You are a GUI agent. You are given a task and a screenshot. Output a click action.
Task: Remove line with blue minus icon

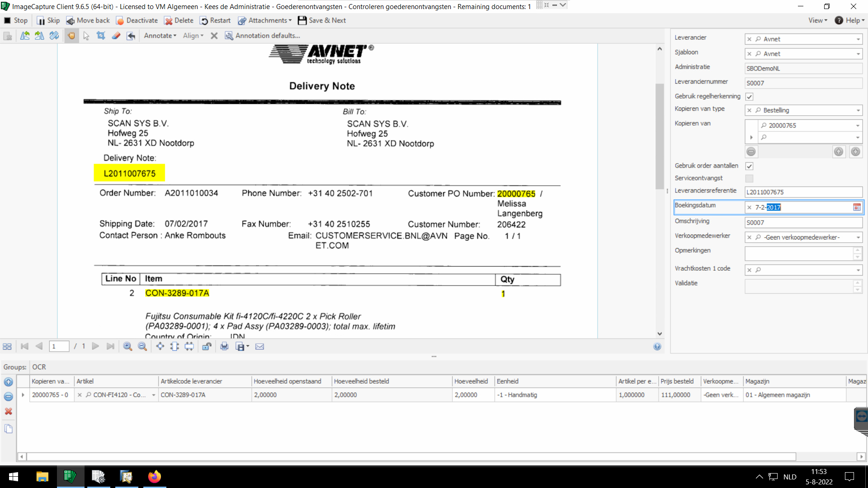[8, 397]
